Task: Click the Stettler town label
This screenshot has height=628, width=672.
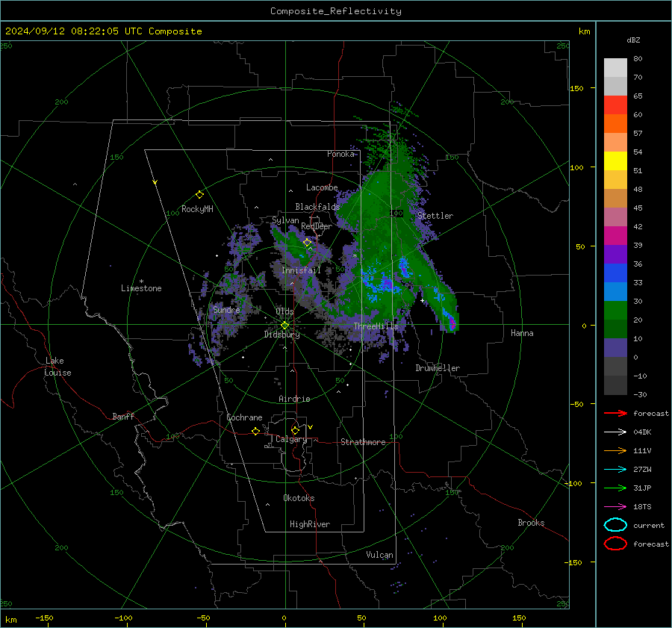Action: pos(435,216)
